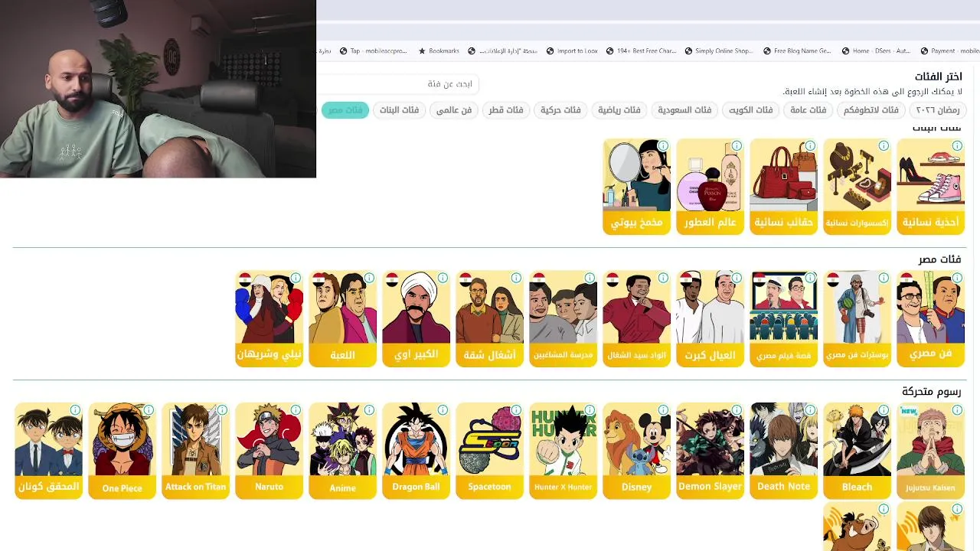This screenshot has width=980, height=551.
Task: Open the 194+ Best Free Char bookmark
Action: click(x=641, y=51)
